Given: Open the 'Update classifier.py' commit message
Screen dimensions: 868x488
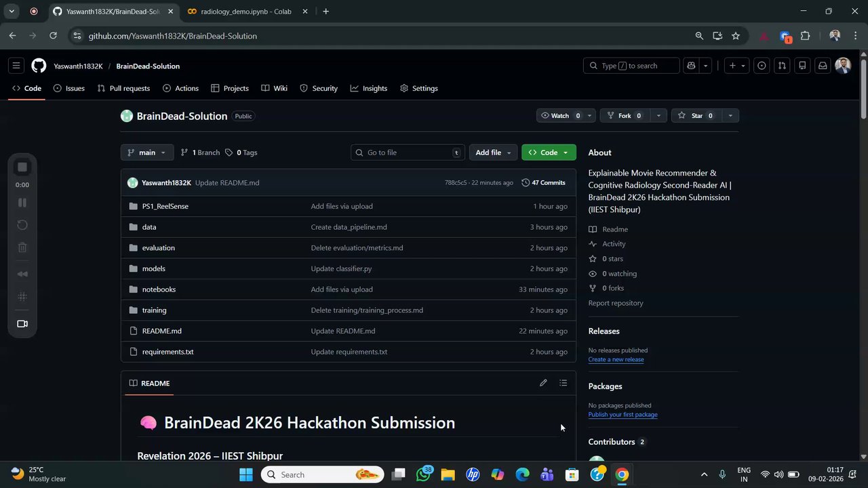Looking at the screenshot, I should point(341,268).
